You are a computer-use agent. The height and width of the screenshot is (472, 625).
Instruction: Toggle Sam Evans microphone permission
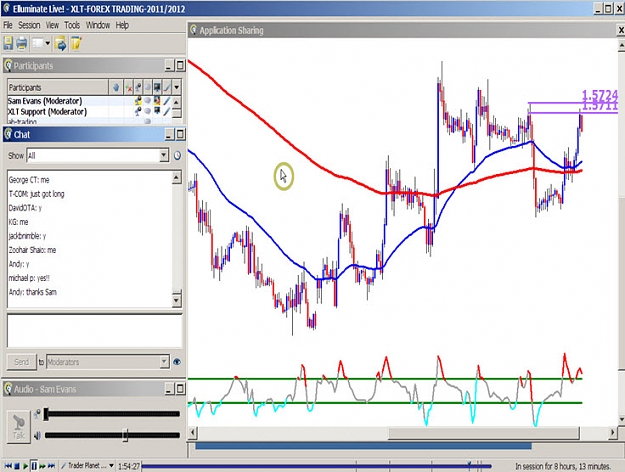[138, 101]
